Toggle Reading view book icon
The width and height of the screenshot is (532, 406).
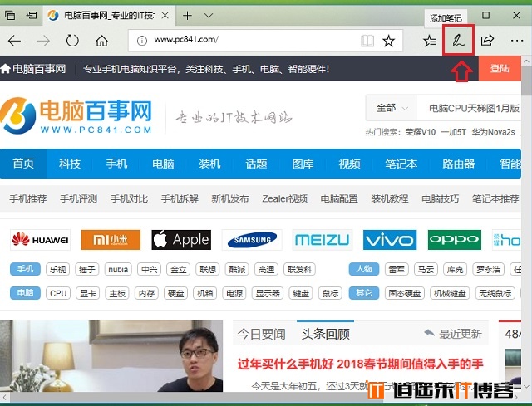[x=367, y=41]
